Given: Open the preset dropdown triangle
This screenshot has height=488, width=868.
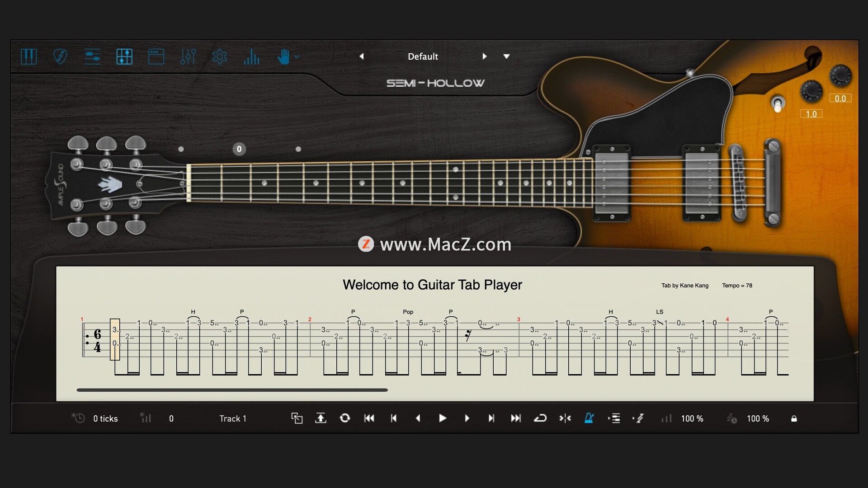Looking at the screenshot, I should point(506,56).
